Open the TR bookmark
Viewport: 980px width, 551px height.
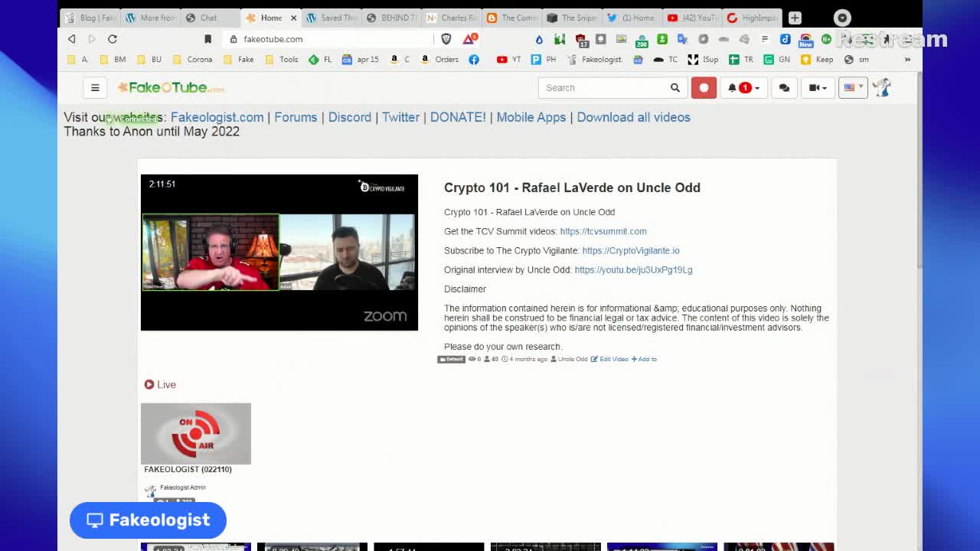(x=741, y=59)
